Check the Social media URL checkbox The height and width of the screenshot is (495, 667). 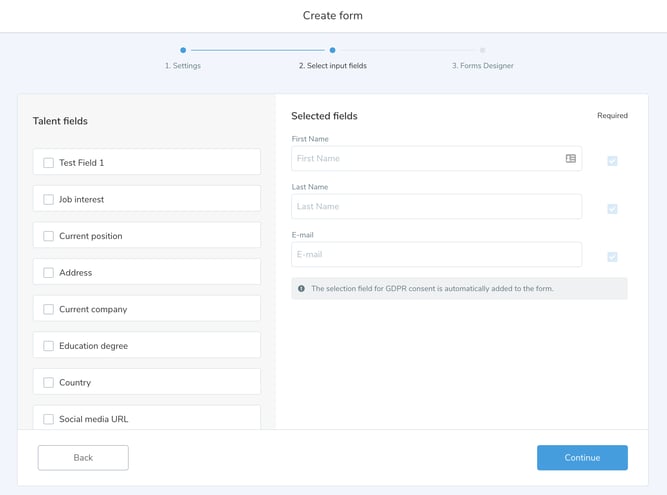pos(48,419)
